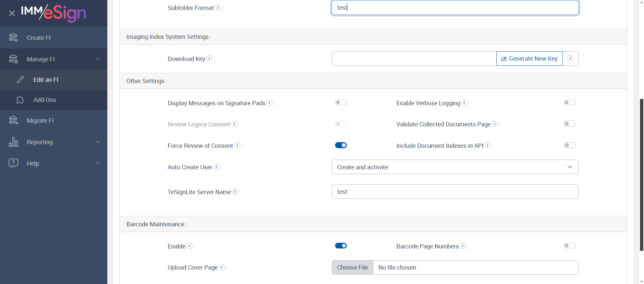Click the TeSignLite Server Name field
The width and height of the screenshot is (644, 284).
[455, 192]
